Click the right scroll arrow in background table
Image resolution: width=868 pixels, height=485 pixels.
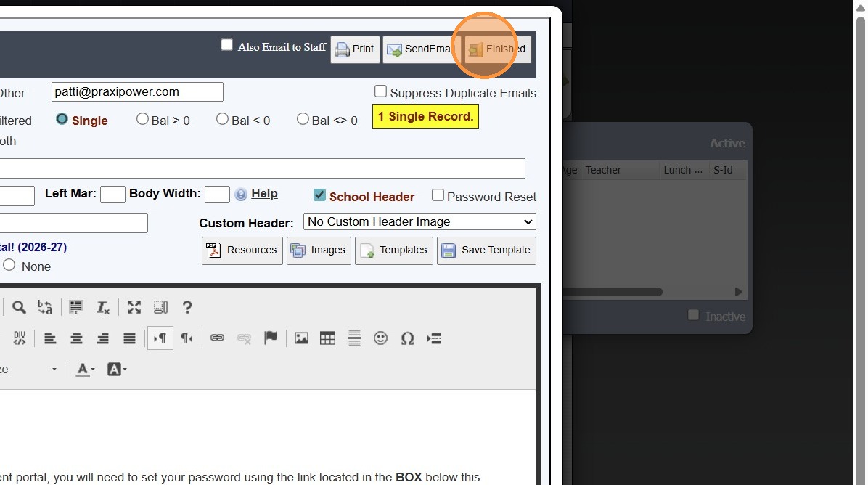tap(738, 292)
